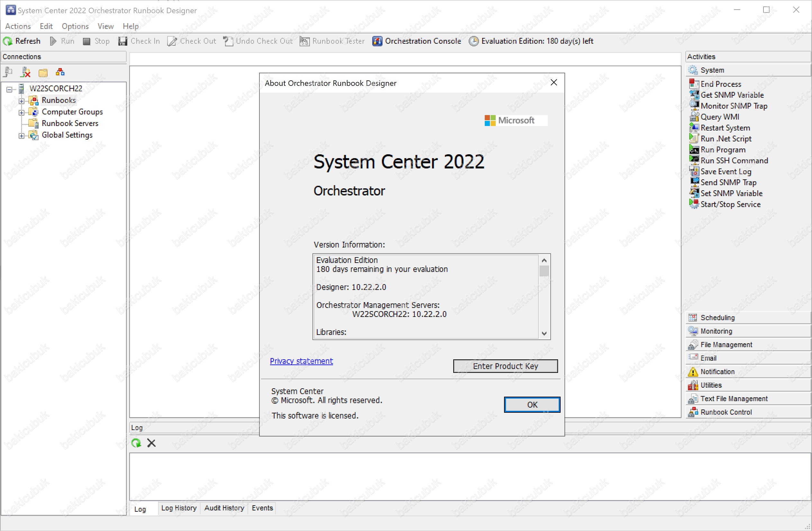
Task: Click the Check Out toolbar icon
Action: (x=172, y=41)
